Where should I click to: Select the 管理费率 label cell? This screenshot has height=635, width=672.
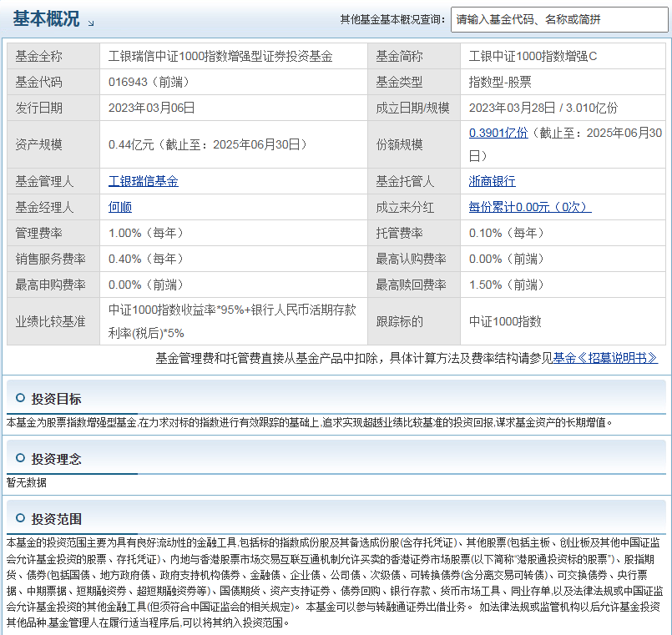point(53,233)
